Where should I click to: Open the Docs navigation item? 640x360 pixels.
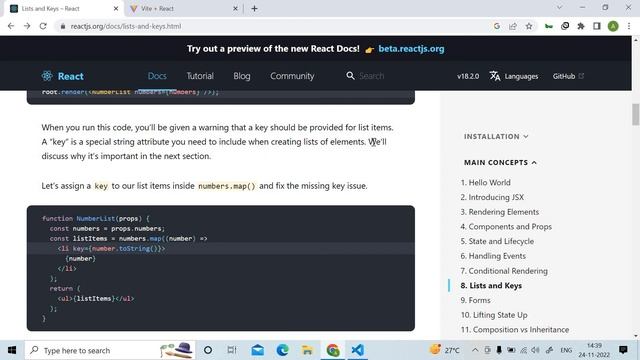click(x=157, y=76)
